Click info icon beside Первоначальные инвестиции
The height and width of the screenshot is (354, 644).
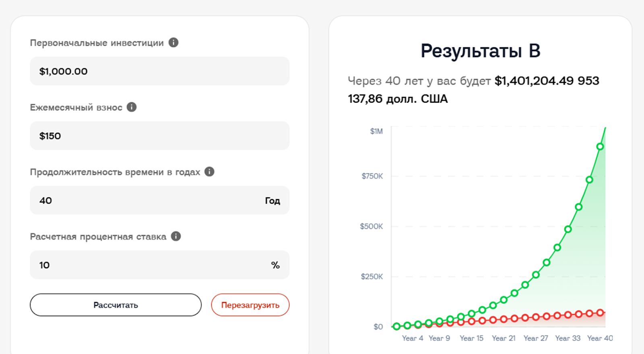(173, 43)
